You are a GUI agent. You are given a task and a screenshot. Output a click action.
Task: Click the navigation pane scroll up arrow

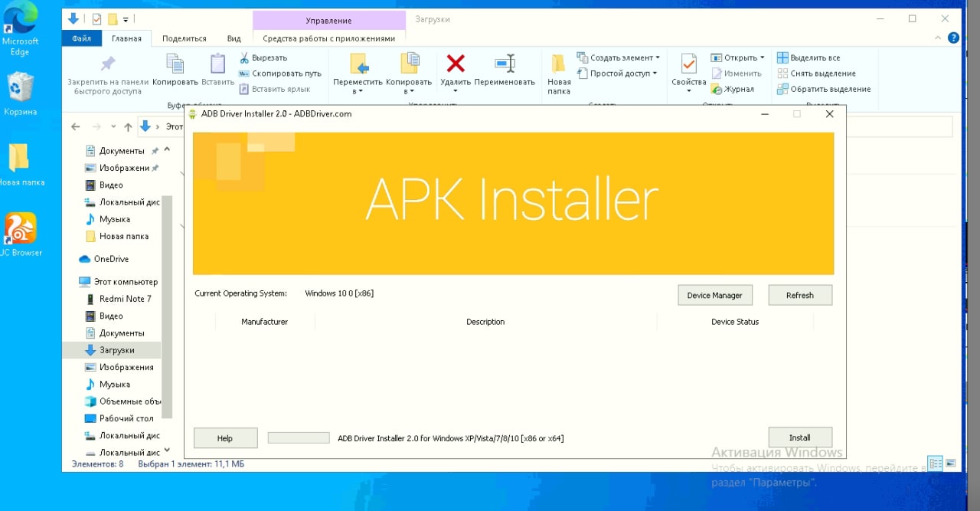tap(168, 150)
